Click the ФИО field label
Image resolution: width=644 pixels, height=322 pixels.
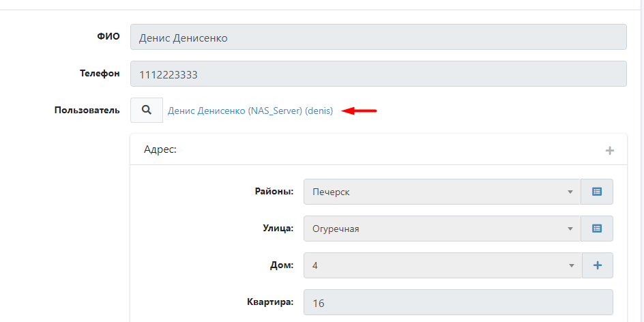(108, 37)
